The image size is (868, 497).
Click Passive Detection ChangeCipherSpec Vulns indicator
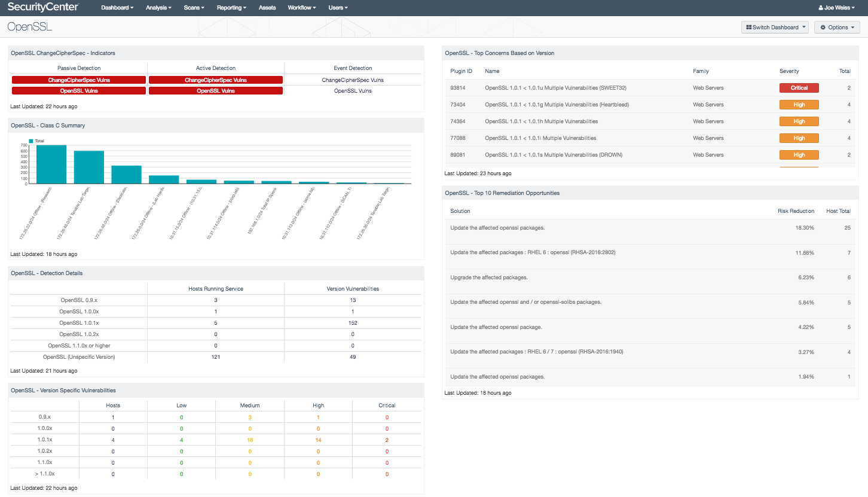click(79, 80)
